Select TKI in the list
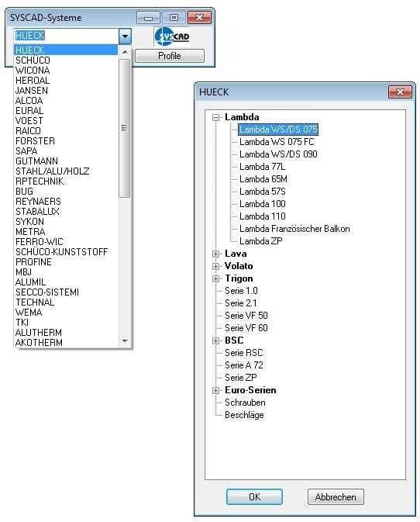The height and width of the screenshot is (522, 420). tap(22, 322)
